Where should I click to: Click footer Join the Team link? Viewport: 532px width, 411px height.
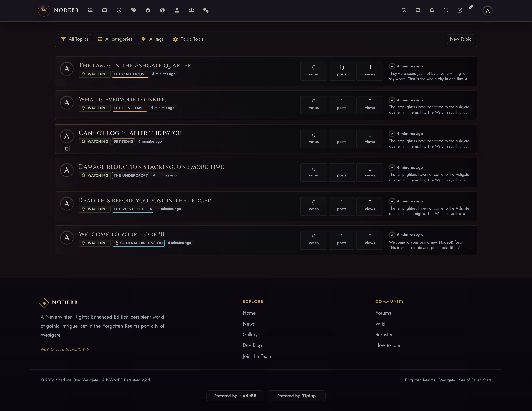[257, 356]
